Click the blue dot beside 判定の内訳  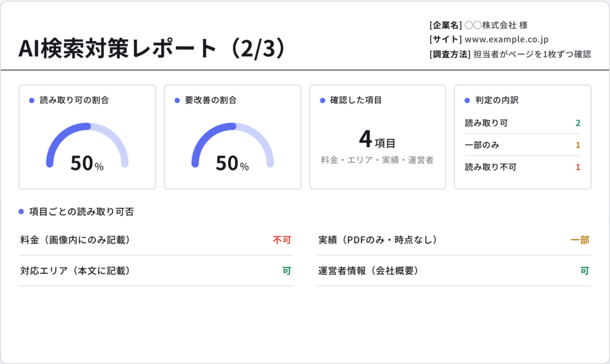coord(467,100)
